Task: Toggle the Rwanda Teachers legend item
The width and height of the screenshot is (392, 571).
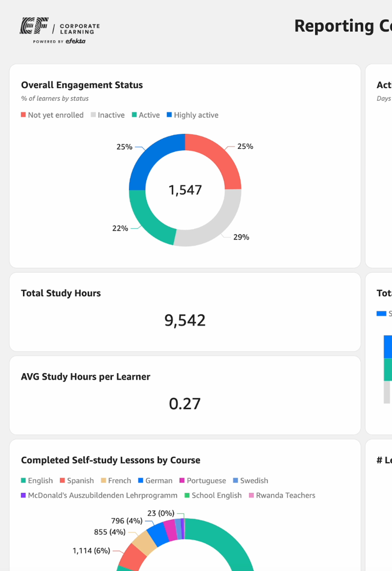Action: (x=282, y=495)
